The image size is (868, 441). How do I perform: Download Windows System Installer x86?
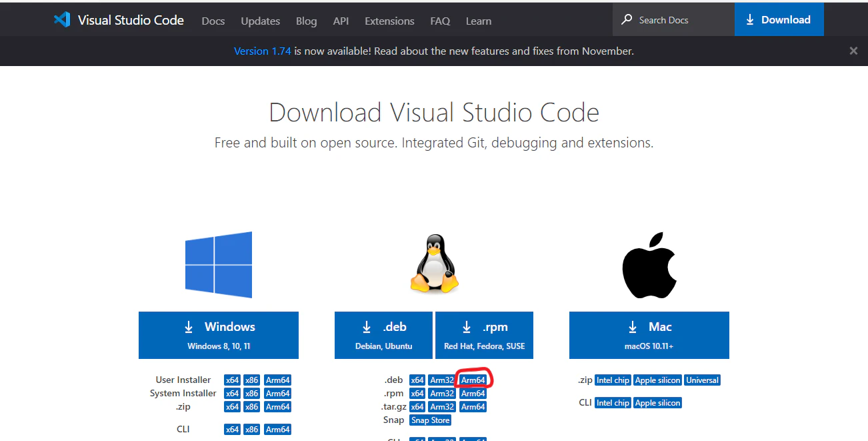251,394
